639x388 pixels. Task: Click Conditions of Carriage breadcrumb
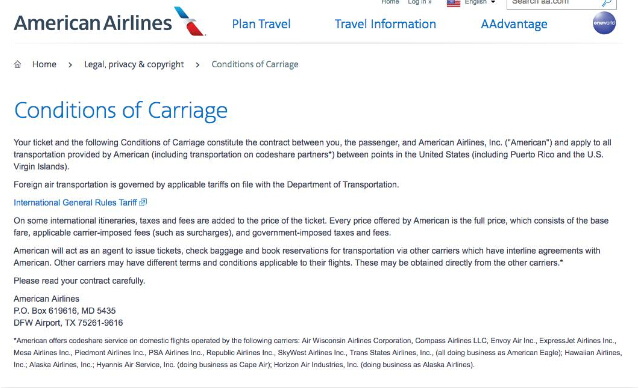[255, 64]
